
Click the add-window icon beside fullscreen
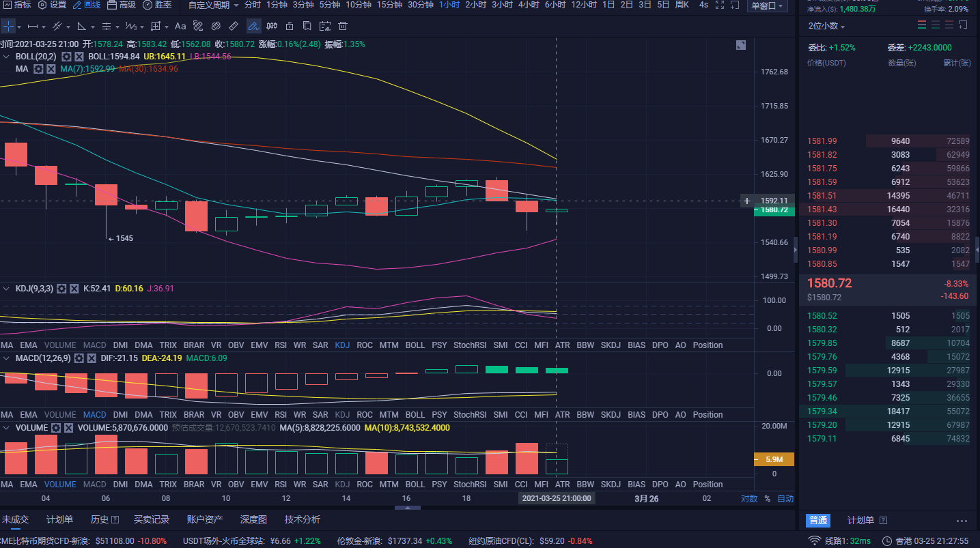tap(734, 5)
